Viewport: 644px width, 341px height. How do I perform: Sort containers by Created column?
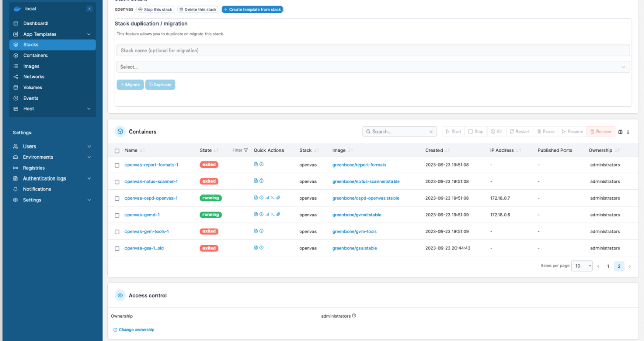tap(436, 150)
